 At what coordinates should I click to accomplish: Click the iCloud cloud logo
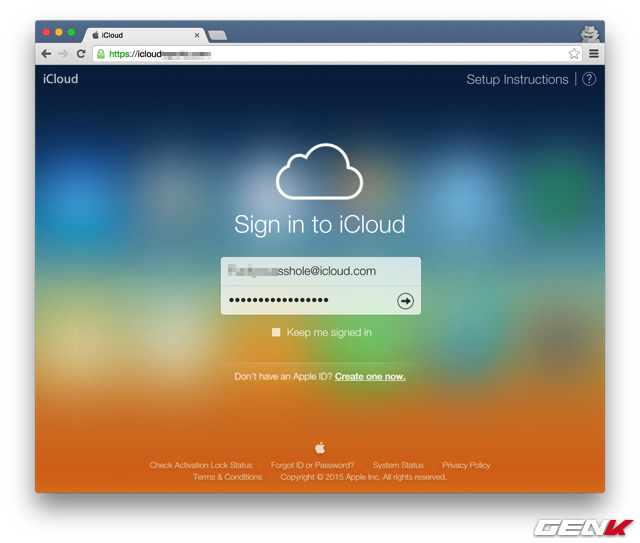(x=320, y=171)
